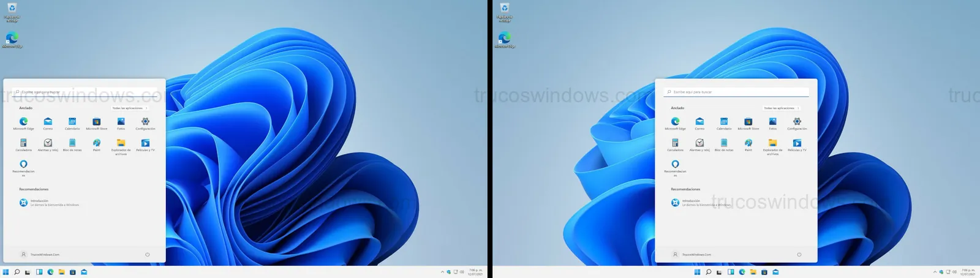Open Microsoft Edge in left Start menu

pyautogui.click(x=23, y=122)
